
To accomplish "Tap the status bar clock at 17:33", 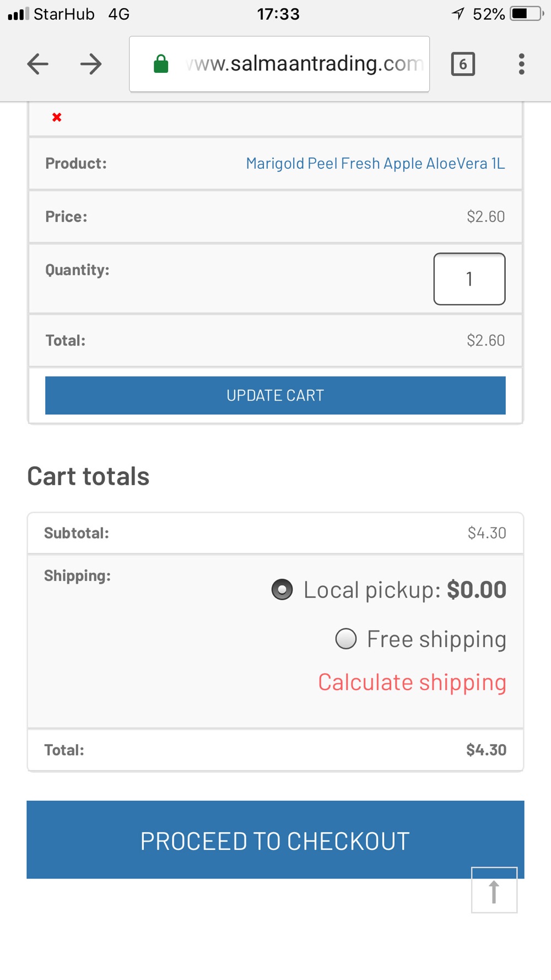I will pyautogui.click(x=278, y=14).
